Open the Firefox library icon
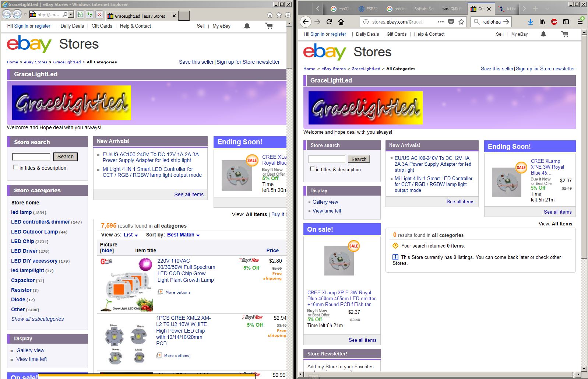The width and height of the screenshot is (588, 379). 542,22
